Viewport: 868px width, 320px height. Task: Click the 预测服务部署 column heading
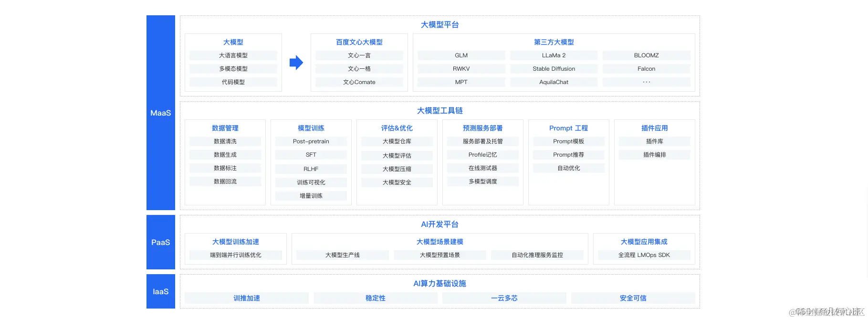pyautogui.click(x=483, y=128)
